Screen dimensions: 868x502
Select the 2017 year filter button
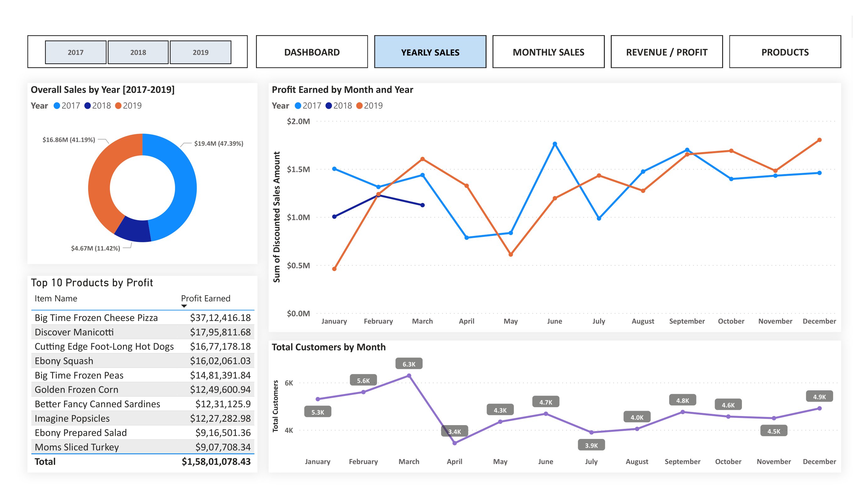pyautogui.click(x=75, y=52)
